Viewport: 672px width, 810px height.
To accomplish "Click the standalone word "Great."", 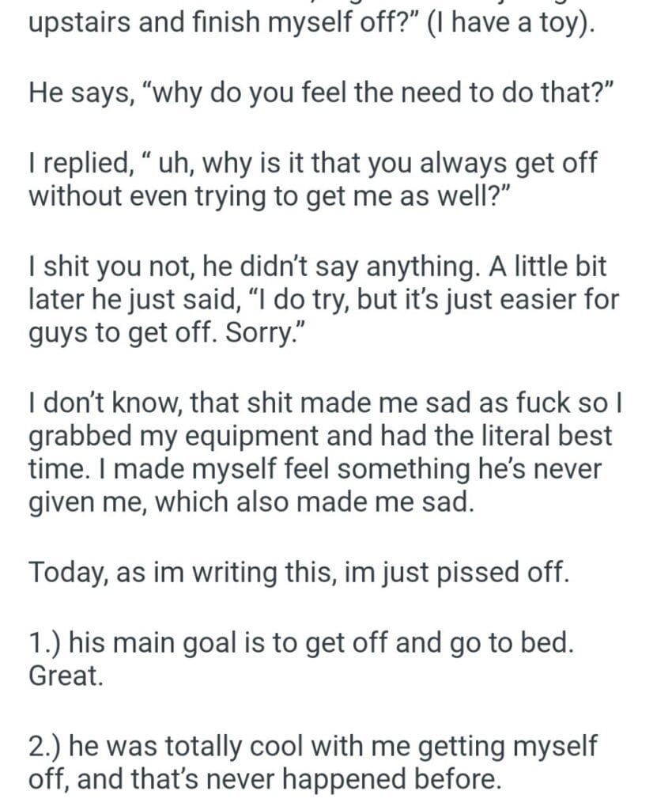I will pyautogui.click(x=66, y=676).
